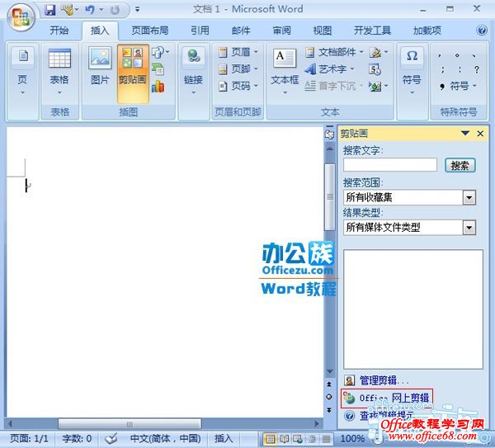Switch to the 邮件 Mailings tab
The height and width of the screenshot is (448, 495).
[x=241, y=31]
